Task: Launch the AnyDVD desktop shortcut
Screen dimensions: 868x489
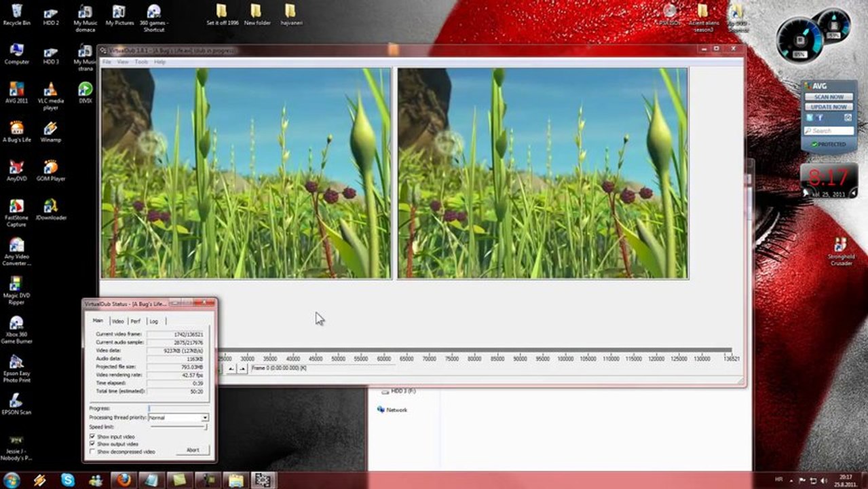Action: (x=17, y=170)
